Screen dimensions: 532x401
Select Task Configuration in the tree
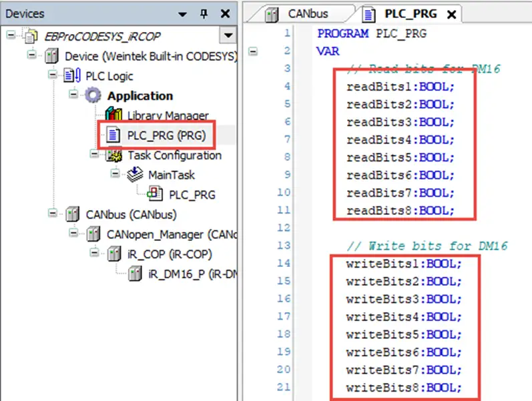point(175,155)
